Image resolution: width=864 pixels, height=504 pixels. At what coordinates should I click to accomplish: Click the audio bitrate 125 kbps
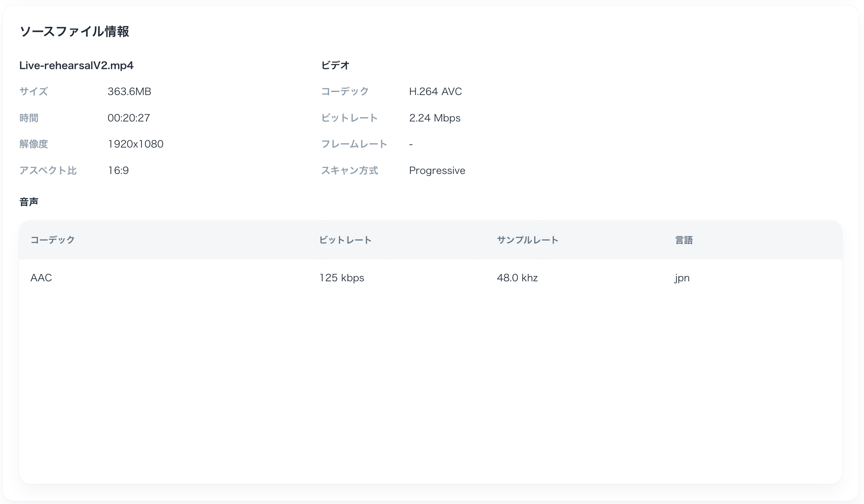[x=341, y=278]
